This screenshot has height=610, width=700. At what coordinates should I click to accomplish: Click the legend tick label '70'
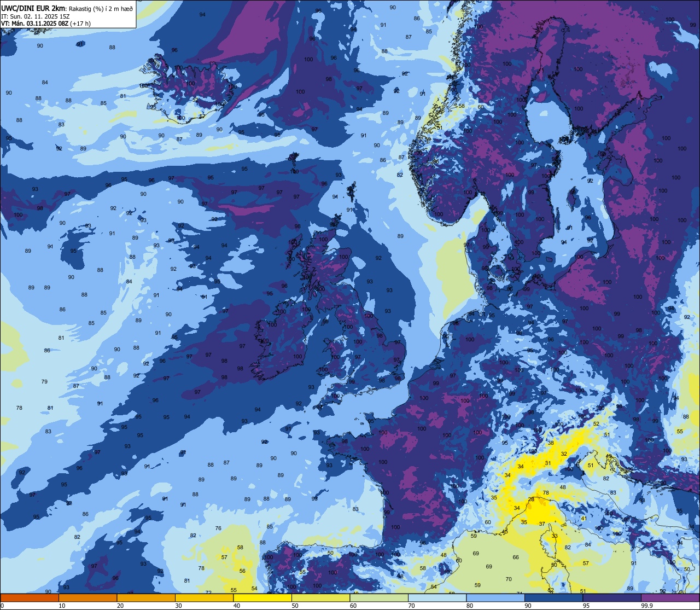coord(412,606)
